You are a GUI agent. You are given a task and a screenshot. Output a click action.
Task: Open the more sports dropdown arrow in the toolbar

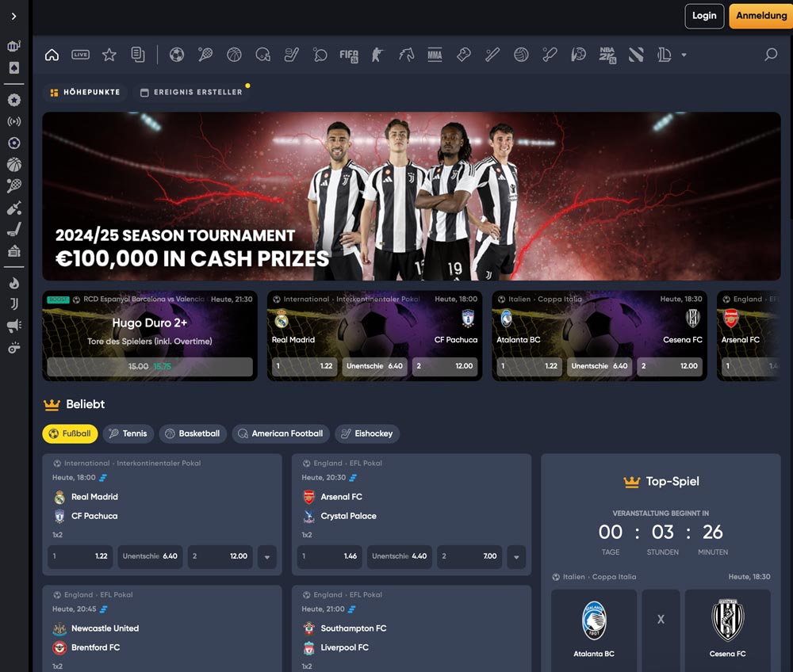[684, 55]
